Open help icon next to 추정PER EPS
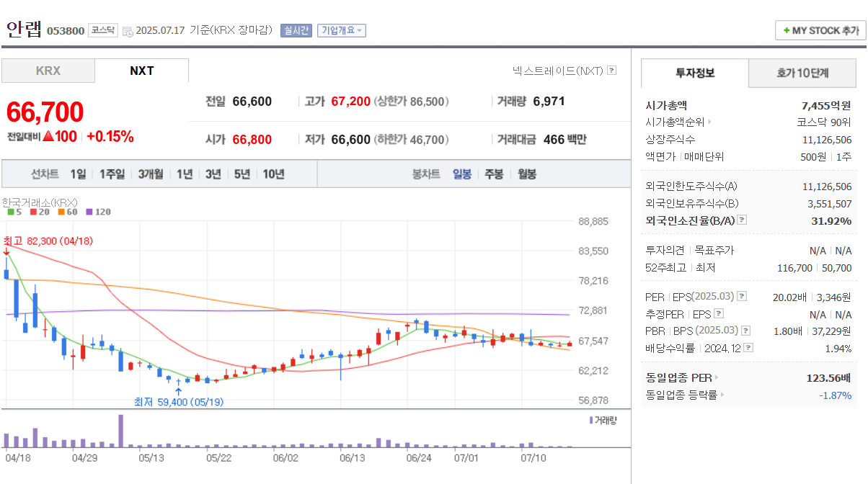This screenshot has width=868, height=484. [718, 314]
